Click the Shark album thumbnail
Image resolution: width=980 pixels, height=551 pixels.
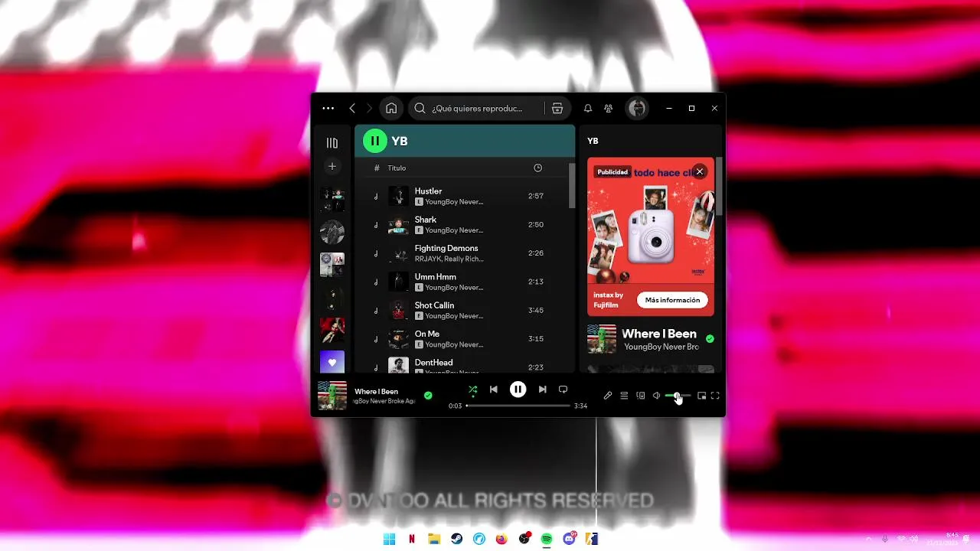coord(398,225)
